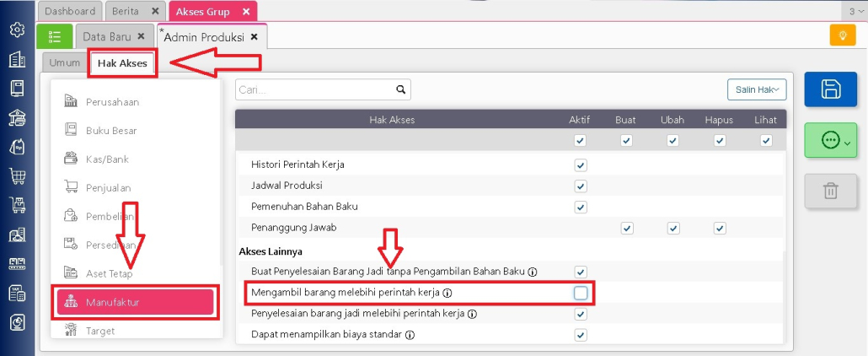Uncheck Aktif for Histori Perintah Kerja

click(x=581, y=165)
